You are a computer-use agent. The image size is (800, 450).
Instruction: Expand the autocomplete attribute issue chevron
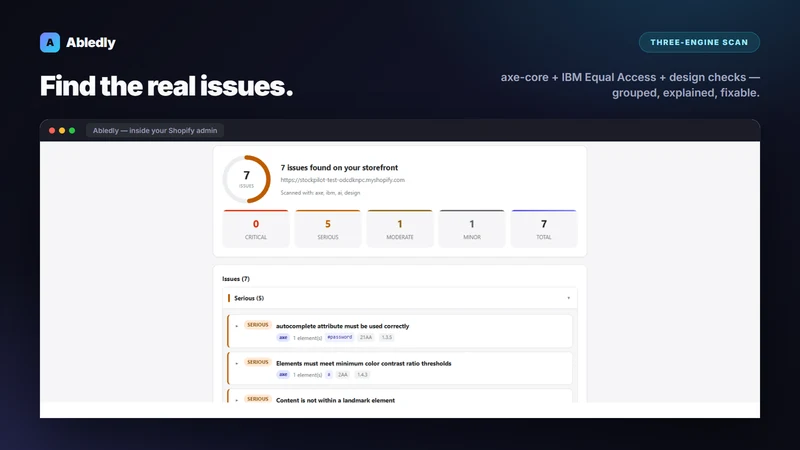coord(237,326)
